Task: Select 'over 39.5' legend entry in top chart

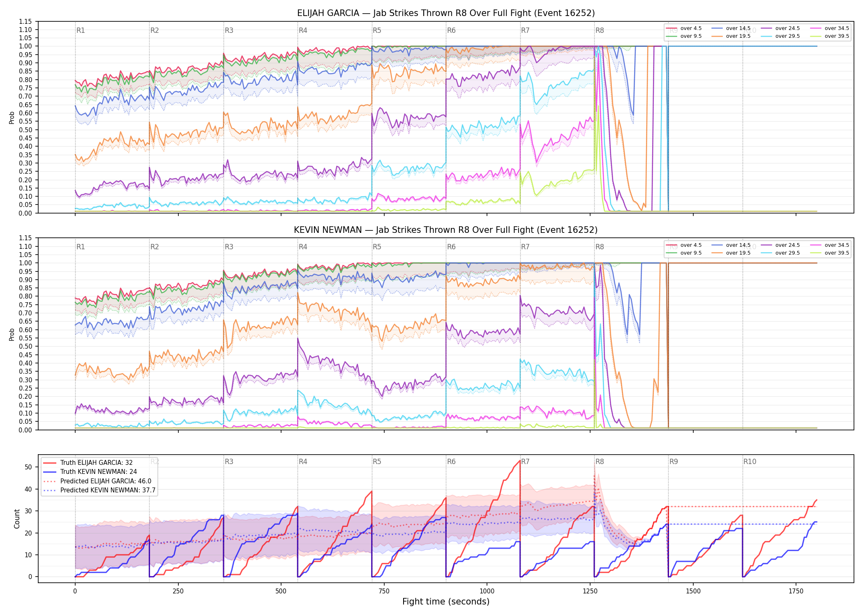Action: (829, 36)
